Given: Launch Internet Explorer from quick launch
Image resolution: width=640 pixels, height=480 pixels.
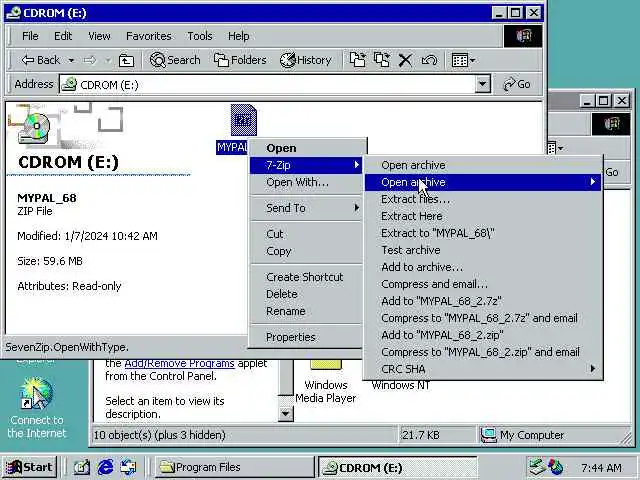Looking at the screenshot, I should (x=105, y=467).
